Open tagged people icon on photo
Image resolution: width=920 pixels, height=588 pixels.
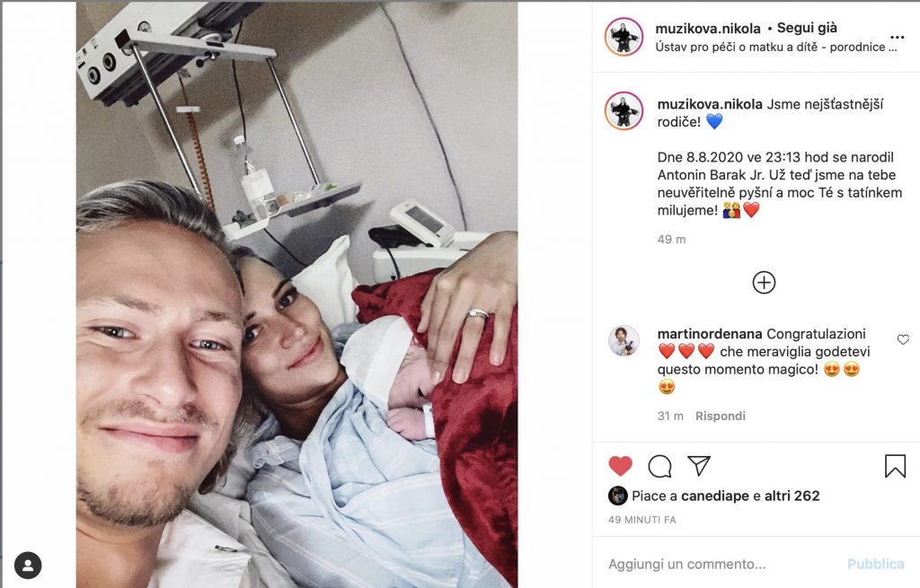pos(28,566)
